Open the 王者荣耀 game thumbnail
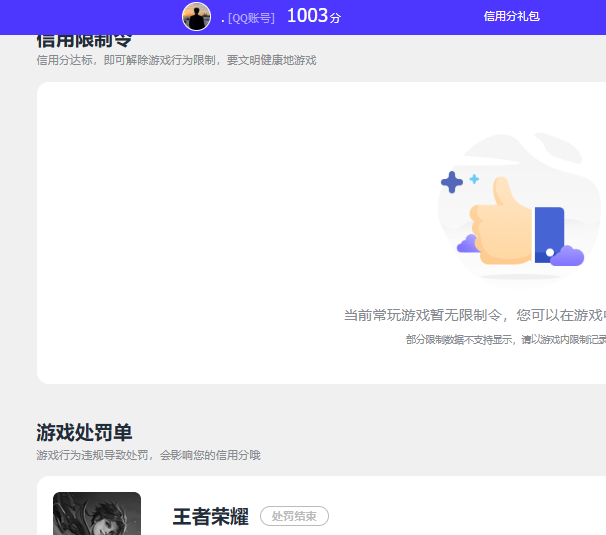Screen dimensions: 606x535 [97, 513]
